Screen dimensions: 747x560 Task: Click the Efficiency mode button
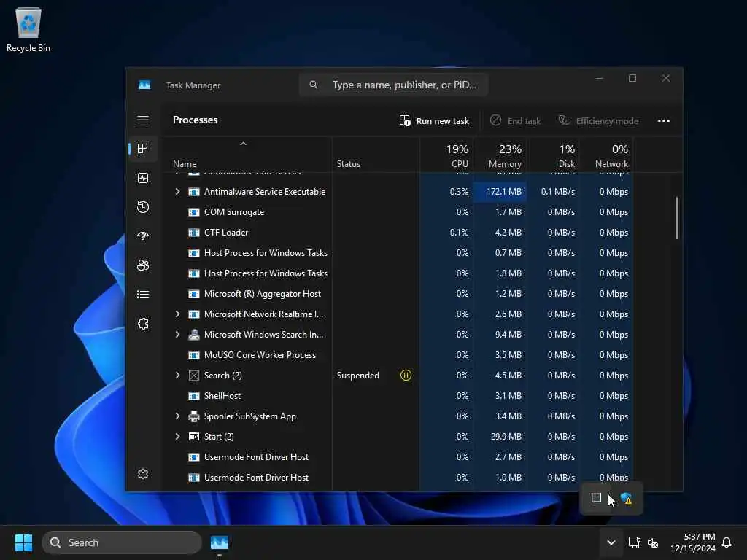[x=598, y=120]
